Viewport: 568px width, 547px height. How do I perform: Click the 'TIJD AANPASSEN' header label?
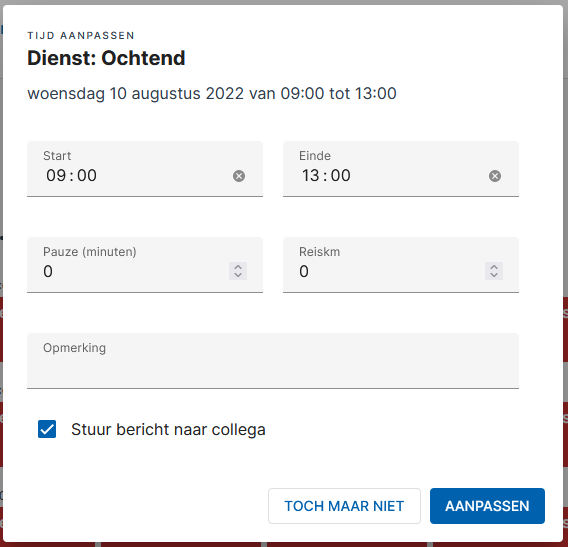click(x=81, y=36)
